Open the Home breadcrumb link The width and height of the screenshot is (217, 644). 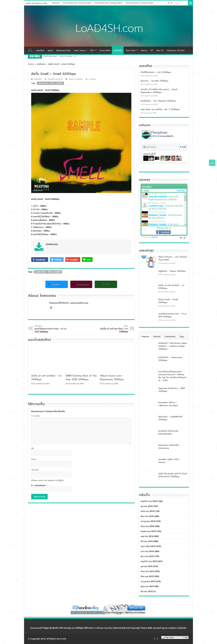pos(31,64)
